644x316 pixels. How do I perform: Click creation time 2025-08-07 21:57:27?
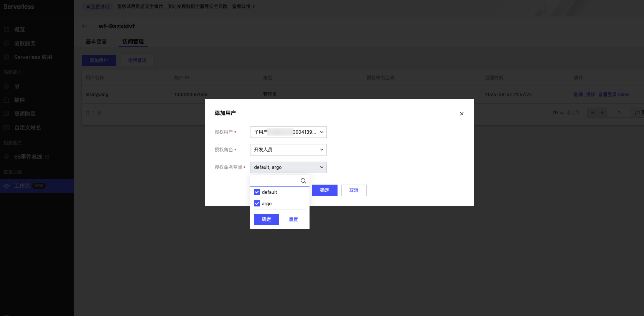508,95
